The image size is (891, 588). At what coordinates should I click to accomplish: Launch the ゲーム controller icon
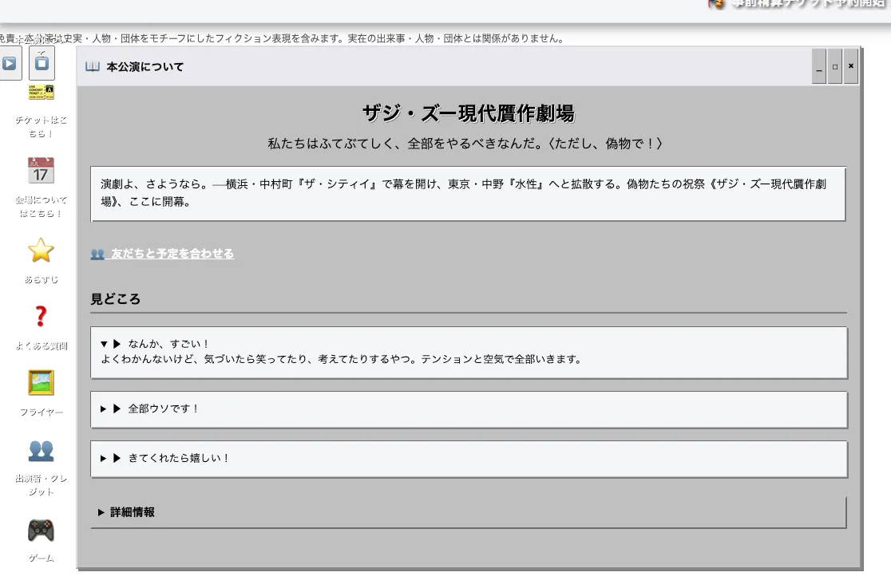[41, 530]
